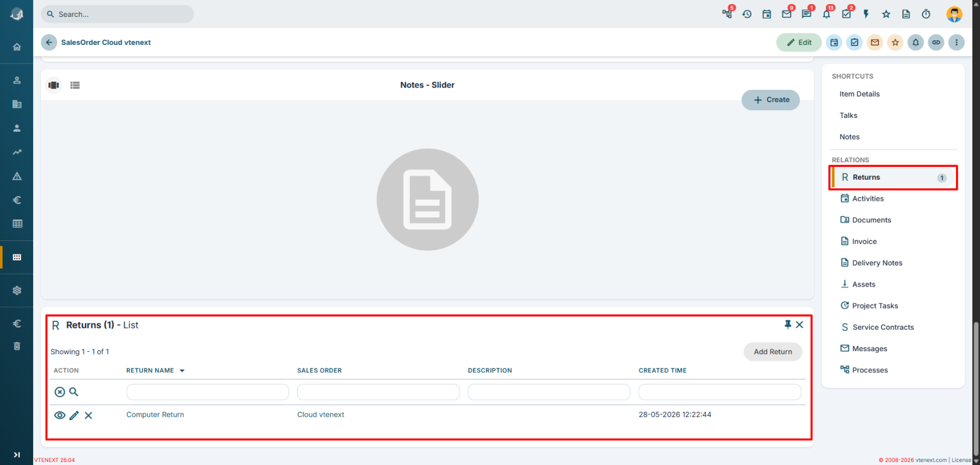Open the Computer Return link
Viewport: 980px width, 465px height.
click(x=155, y=415)
